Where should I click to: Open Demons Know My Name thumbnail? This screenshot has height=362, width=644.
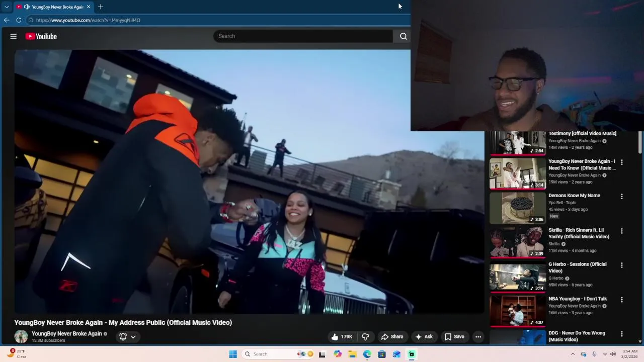(517, 208)
